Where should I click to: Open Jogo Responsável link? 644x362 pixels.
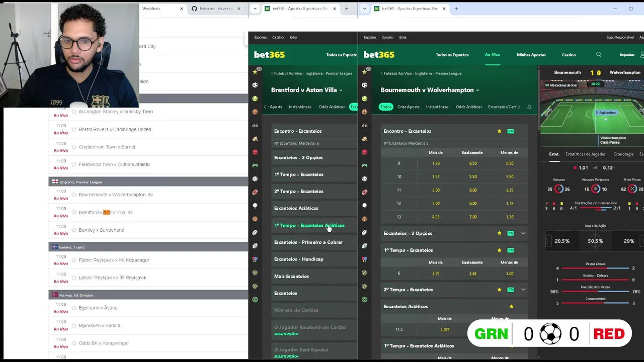pyautogui.click(x=620, y=37)
